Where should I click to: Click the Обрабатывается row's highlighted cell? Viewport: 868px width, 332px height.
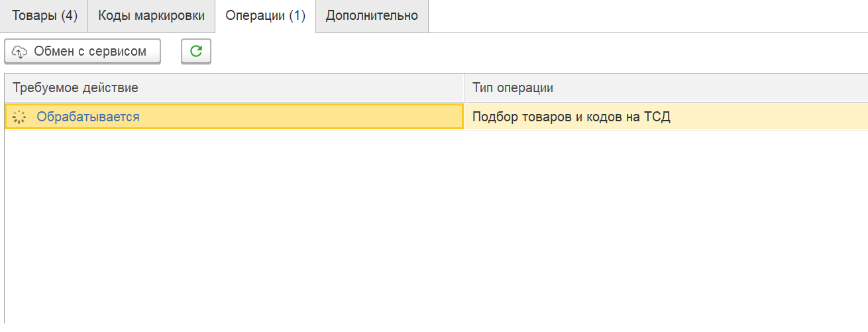tap(235, 117)
